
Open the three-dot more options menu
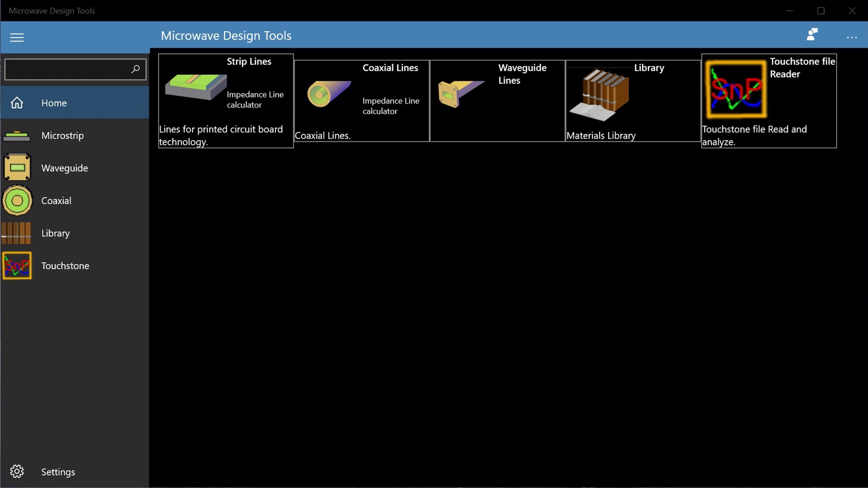852,38
